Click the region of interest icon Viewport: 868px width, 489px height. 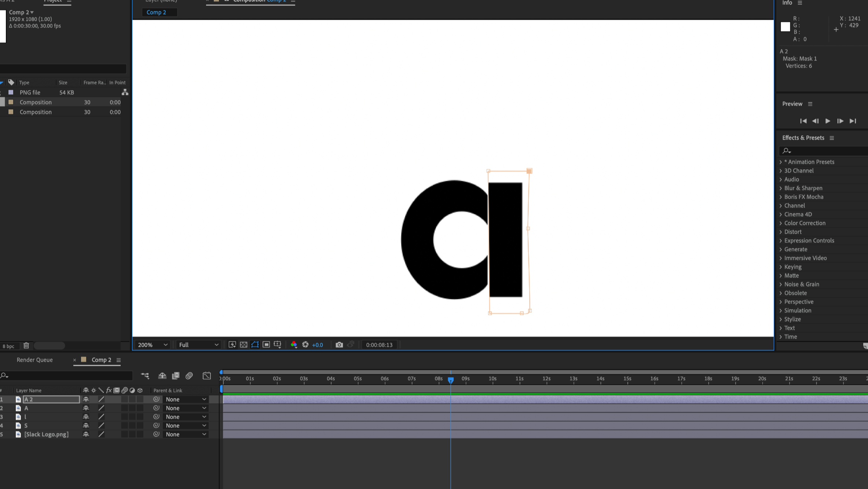(266, 345)
